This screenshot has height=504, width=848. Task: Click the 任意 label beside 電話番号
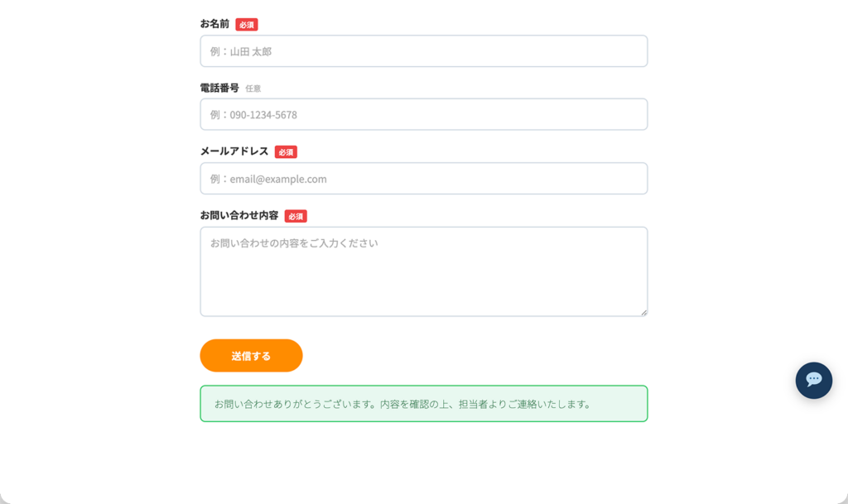pyautogui.click(x=253, y=88)
